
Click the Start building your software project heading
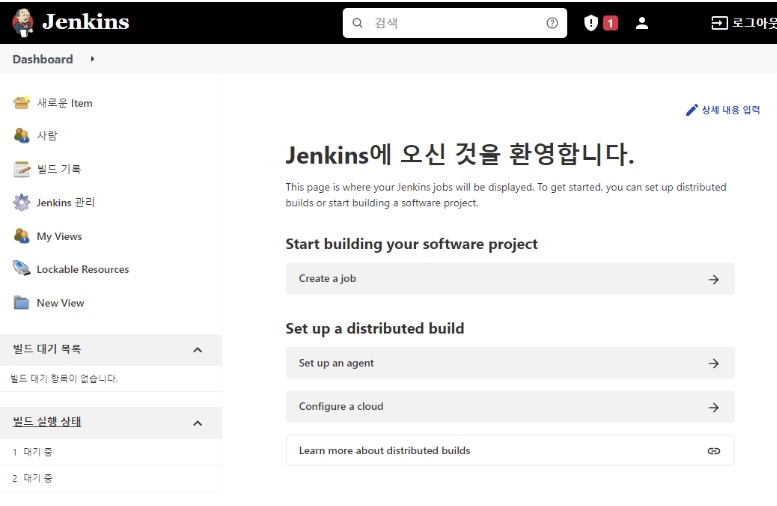click(x=411, y=244)
